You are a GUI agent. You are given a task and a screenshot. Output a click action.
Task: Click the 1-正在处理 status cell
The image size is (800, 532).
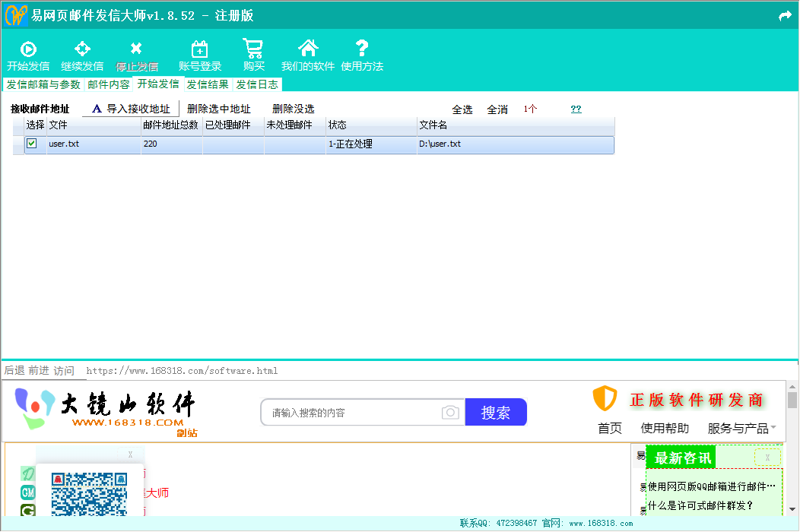tap(371, 144)
